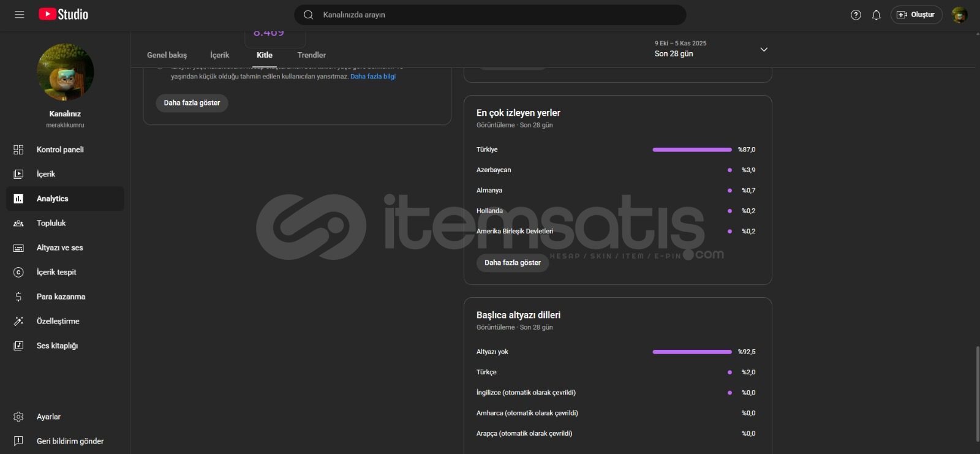
Task: Open the hamburger navigation menu
Action: (x=19, y=15)
